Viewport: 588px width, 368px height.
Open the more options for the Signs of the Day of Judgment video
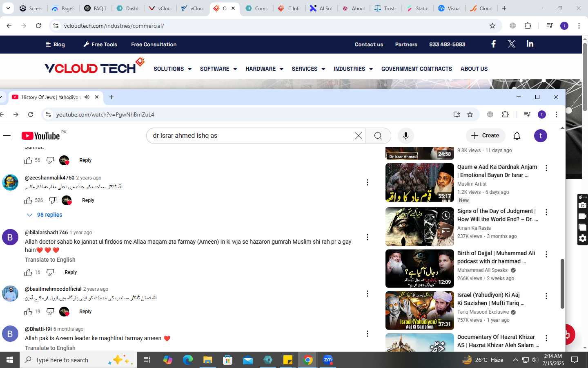(546, 212)
